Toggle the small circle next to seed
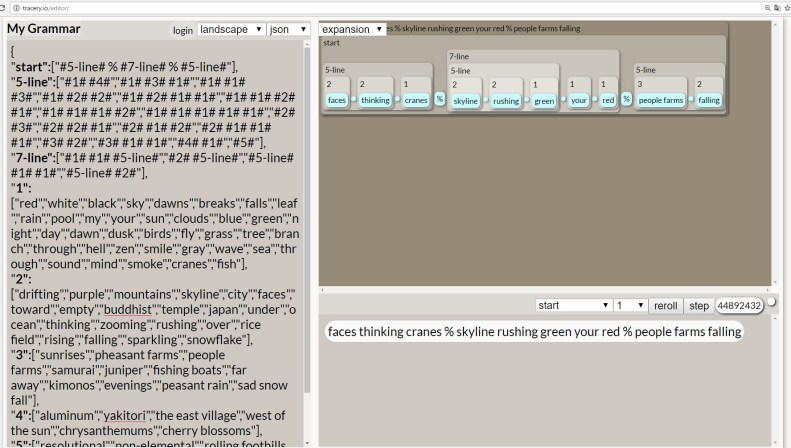Image resolution: width=791 pixels, height=448 pixels. (771, 301)
